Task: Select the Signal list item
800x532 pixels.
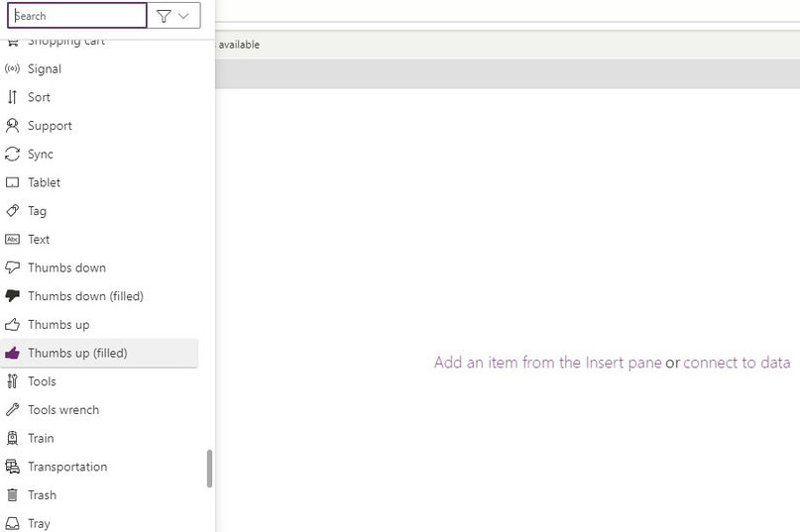Action: pyautogui.click(x=99, y=69)
